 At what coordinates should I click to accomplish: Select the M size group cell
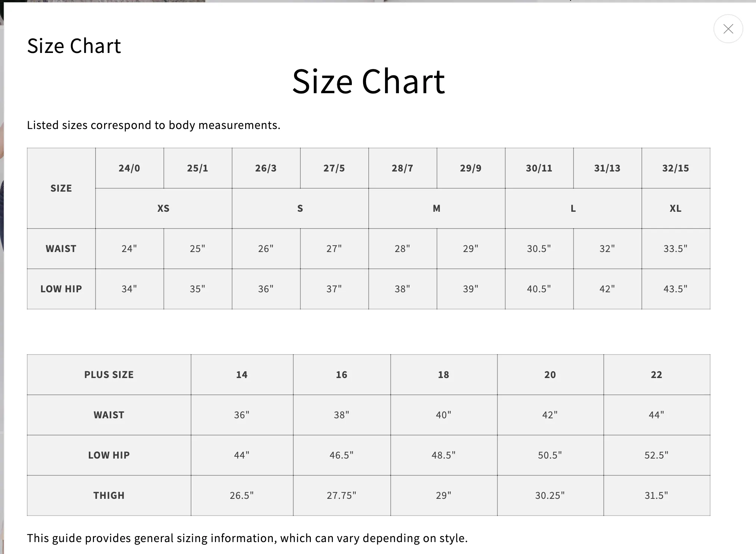(x=437, y=208)
